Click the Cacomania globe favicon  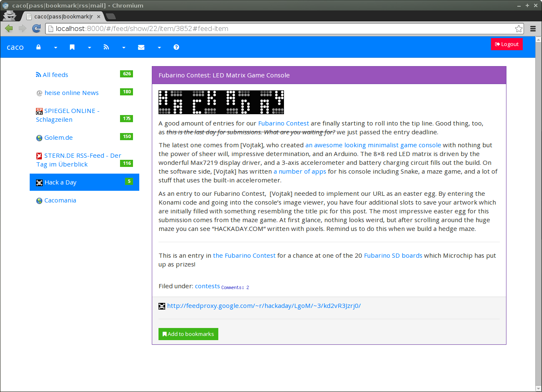tap(39, 201)
